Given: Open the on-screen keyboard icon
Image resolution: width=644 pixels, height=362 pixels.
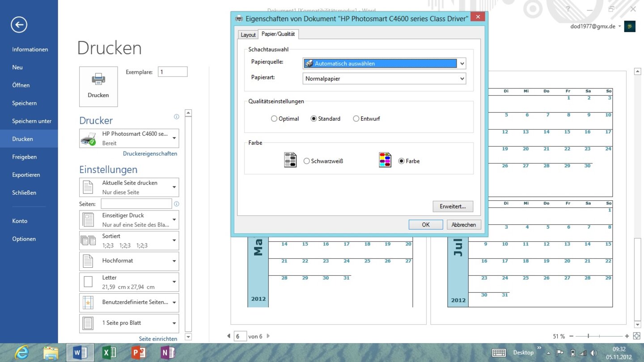Looking at the screenshot, I should 499,353.
